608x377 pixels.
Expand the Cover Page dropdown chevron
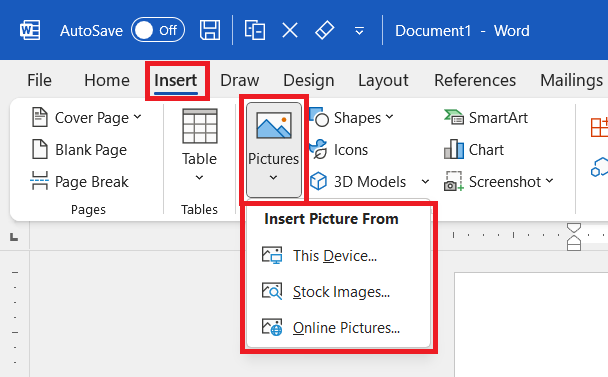(x=138, y=116)
